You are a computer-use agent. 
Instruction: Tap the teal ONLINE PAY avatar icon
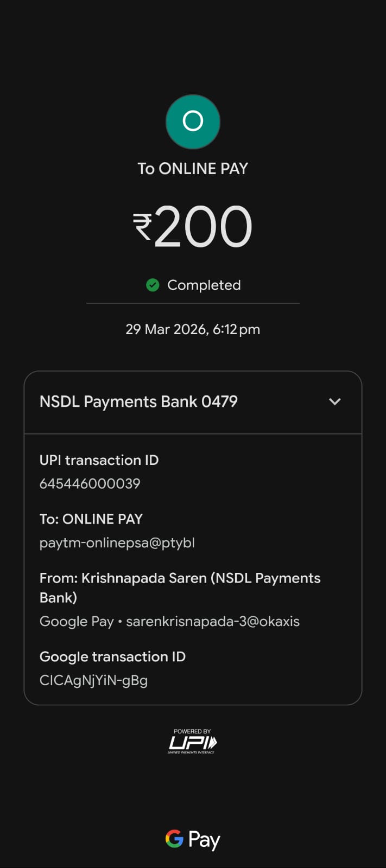(x=193, y=122)
